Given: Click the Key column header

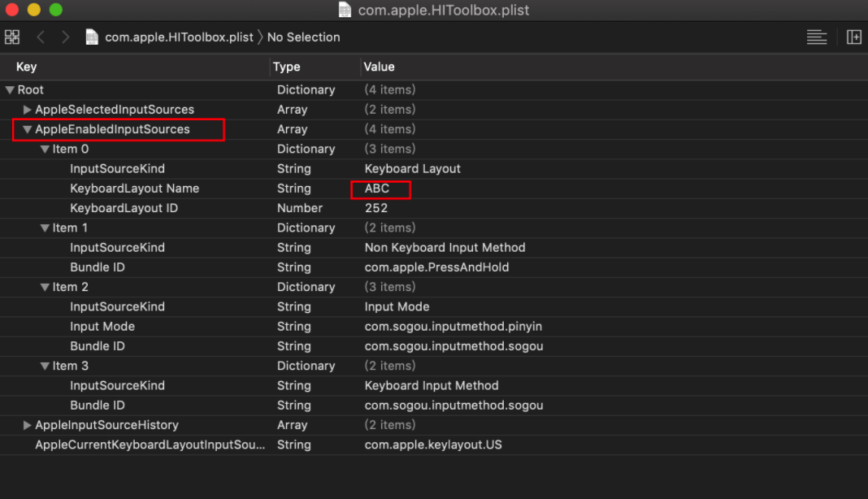Looking at the screenshot, I should coord(27,67).
